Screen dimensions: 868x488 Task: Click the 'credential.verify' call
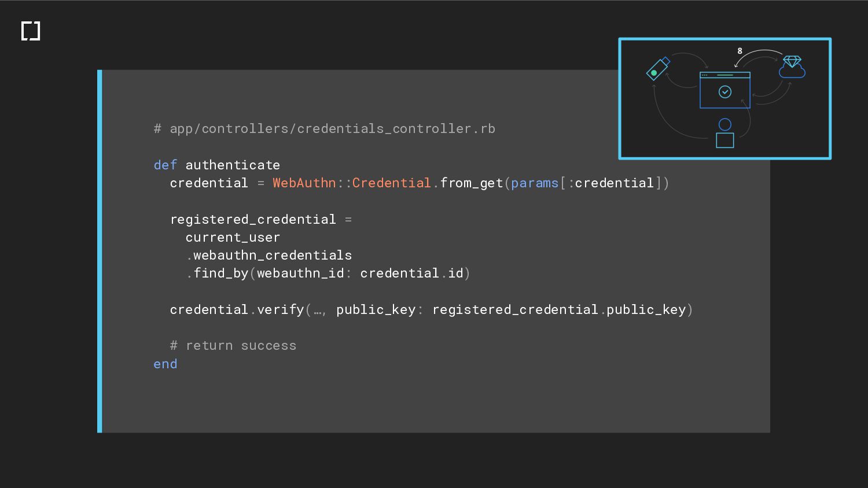(x=237, y=309)
